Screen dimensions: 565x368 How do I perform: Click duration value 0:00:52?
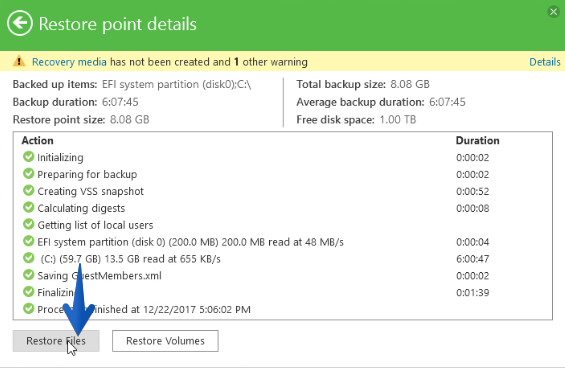tap(472, 191)
